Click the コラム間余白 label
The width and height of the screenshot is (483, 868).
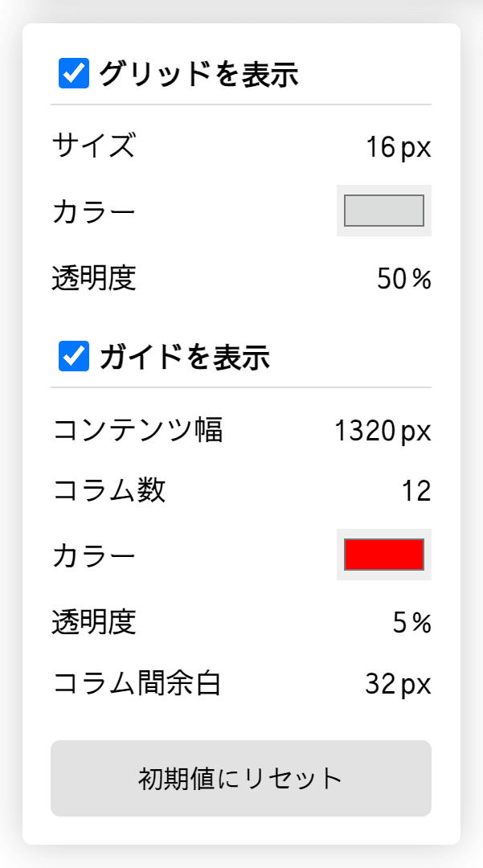pos(125,684)
